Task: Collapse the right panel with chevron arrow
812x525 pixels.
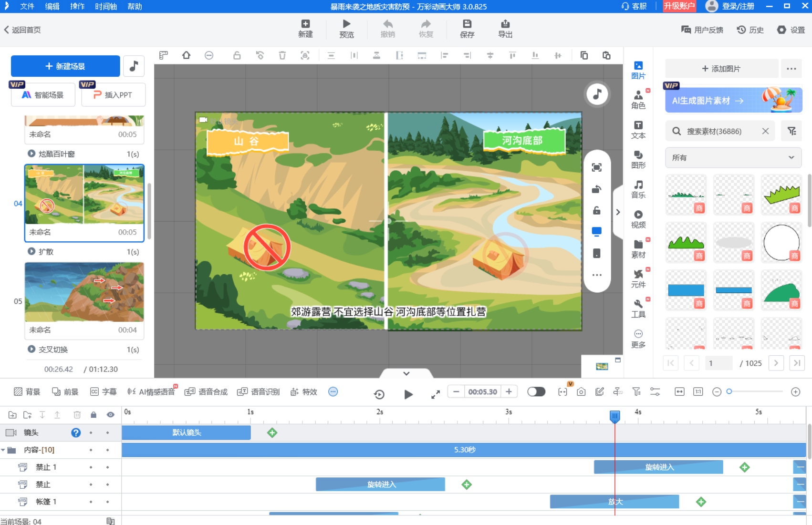Action: (x=618, y=212)
